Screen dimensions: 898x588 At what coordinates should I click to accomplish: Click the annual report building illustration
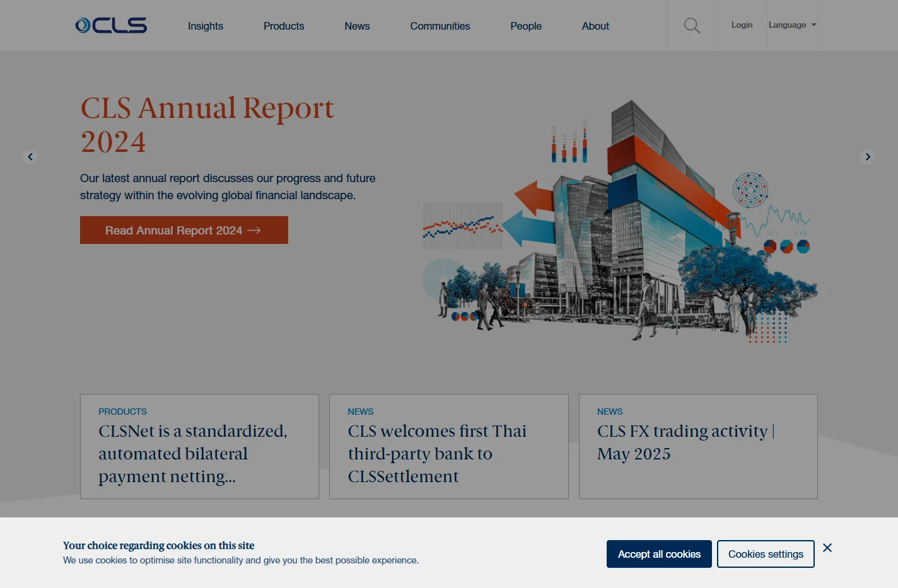[x=620, y=221]
